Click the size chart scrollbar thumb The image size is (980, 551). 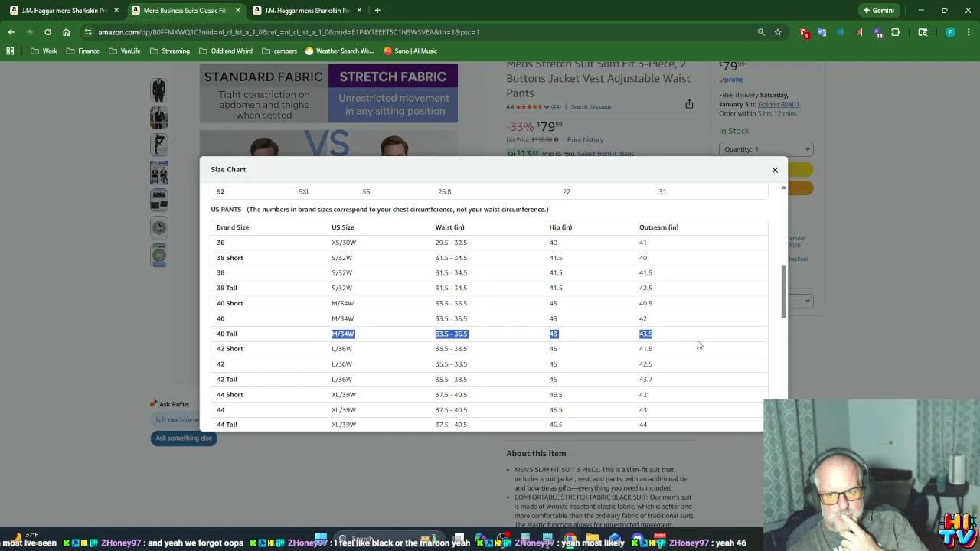[x=782, y=292]
